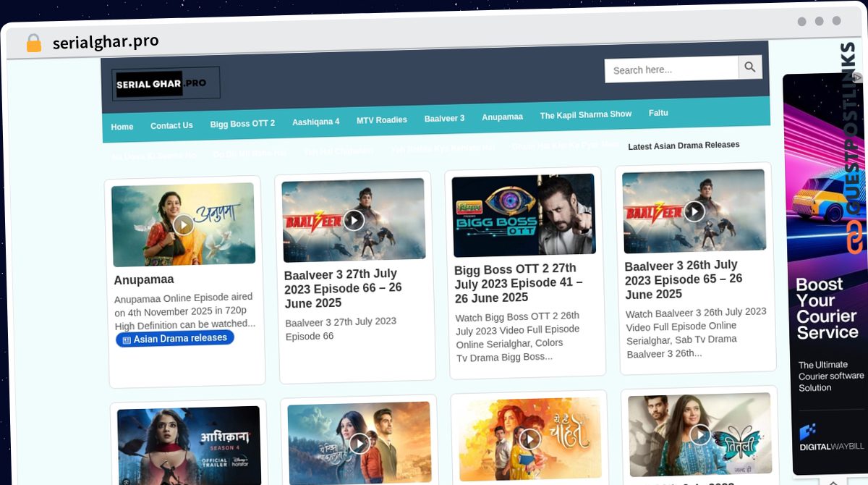Click play icon on the couple-in-sky thumbnail
Screen dimensions: 868x485
point(359,443)
